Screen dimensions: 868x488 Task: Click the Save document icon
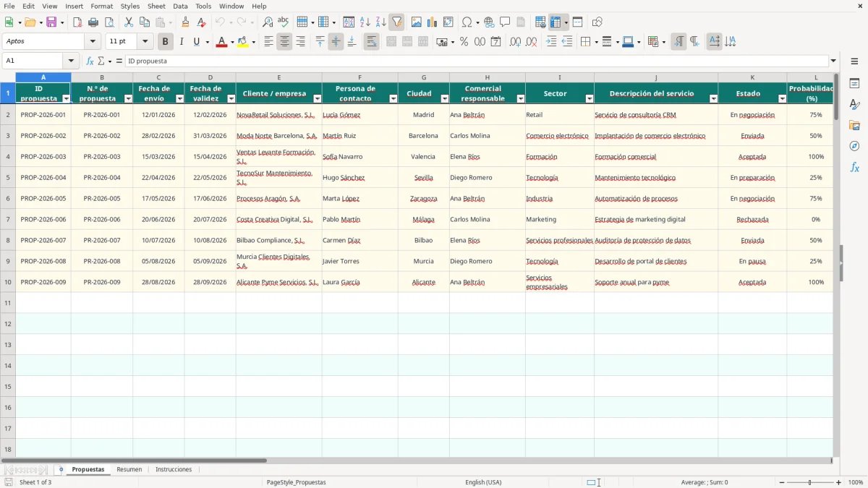point(51,22)
